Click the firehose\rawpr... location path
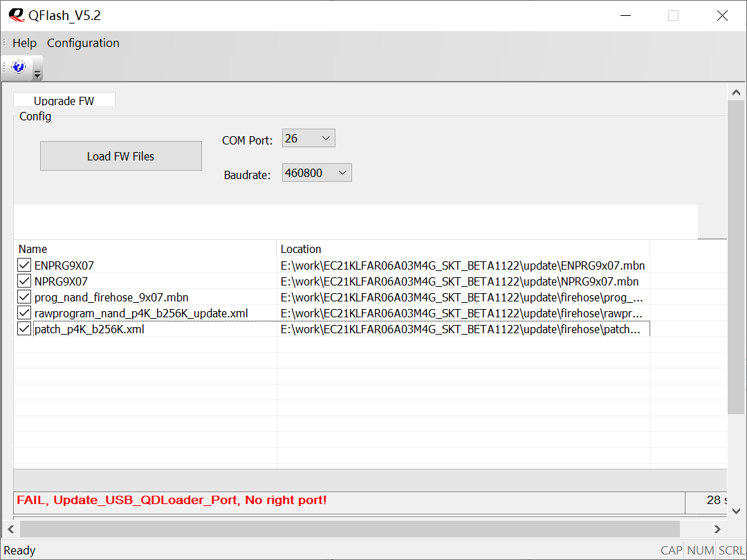Screen dimensions: 747x560 tap(461, 313)
